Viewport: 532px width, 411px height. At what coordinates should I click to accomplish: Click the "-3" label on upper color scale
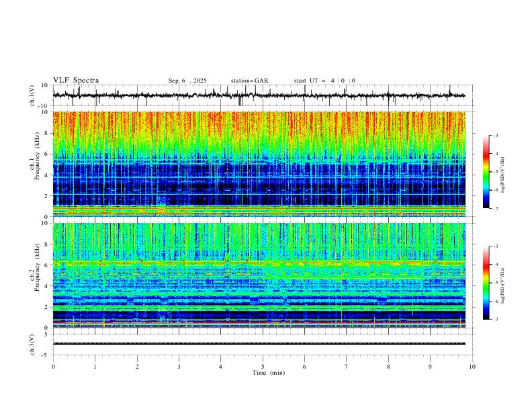point(496,135)
